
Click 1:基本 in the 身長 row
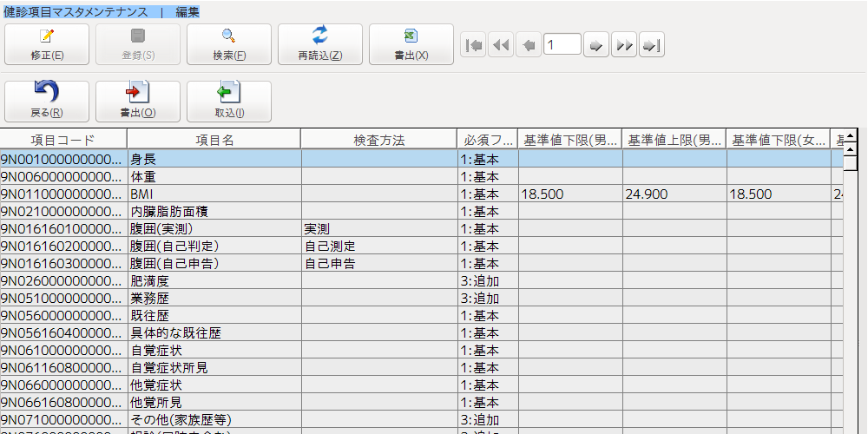pyautogui.click(x=487, y=159)
